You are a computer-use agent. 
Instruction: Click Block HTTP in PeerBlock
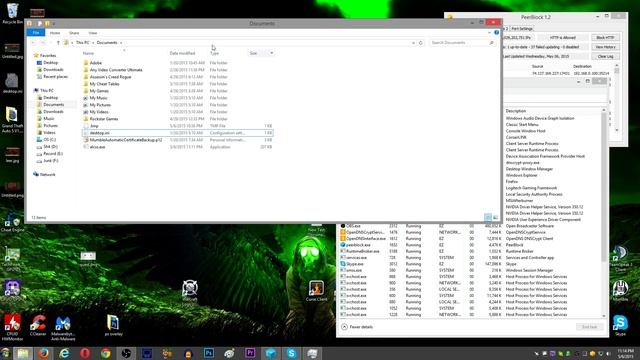pos(605,38)
